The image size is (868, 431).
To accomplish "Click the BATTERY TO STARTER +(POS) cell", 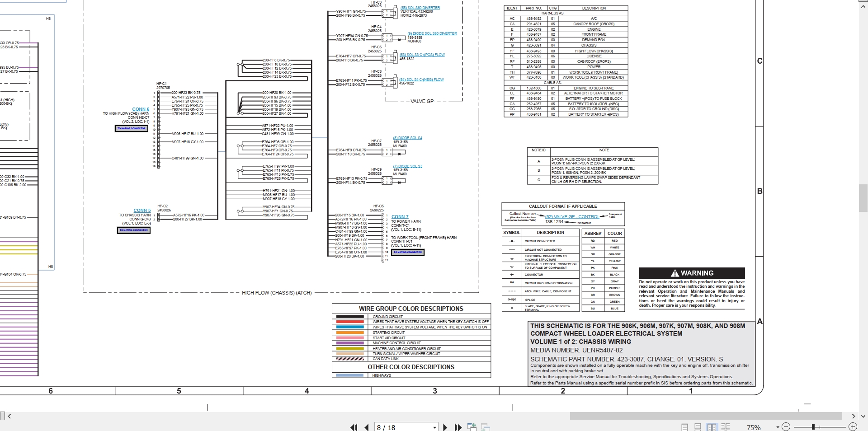I will [x=594, y=114].
